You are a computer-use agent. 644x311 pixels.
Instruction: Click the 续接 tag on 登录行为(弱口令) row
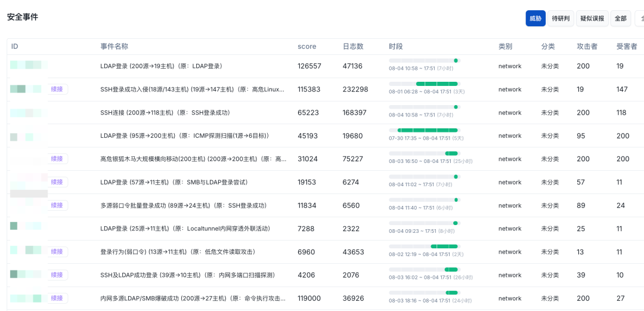click(x=57, y=252)
